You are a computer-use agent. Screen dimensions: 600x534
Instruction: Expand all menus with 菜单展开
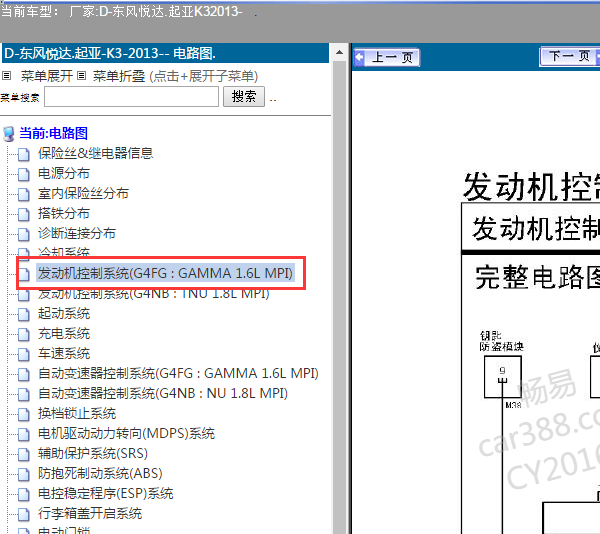47,76
